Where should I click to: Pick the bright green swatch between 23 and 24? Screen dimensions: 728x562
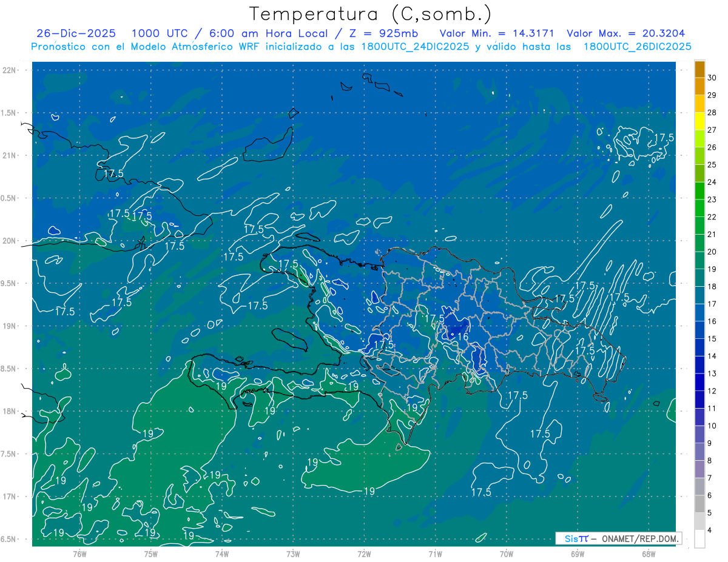click(699, 191)
